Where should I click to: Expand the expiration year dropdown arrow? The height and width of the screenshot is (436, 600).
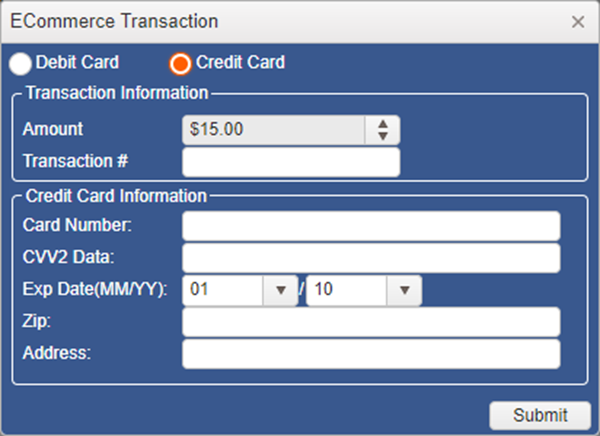tap(404, 290)
